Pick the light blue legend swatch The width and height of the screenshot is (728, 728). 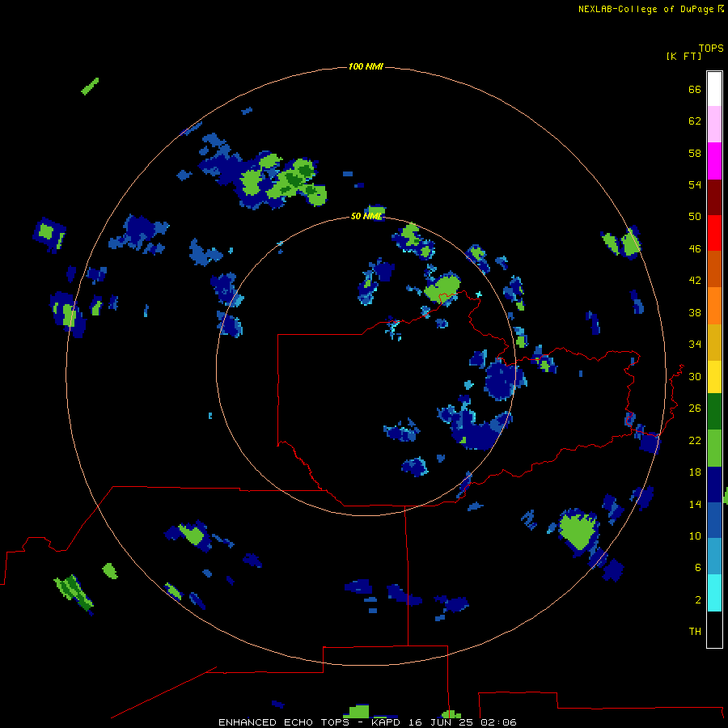pyautogui.click(x=714, y=557)
